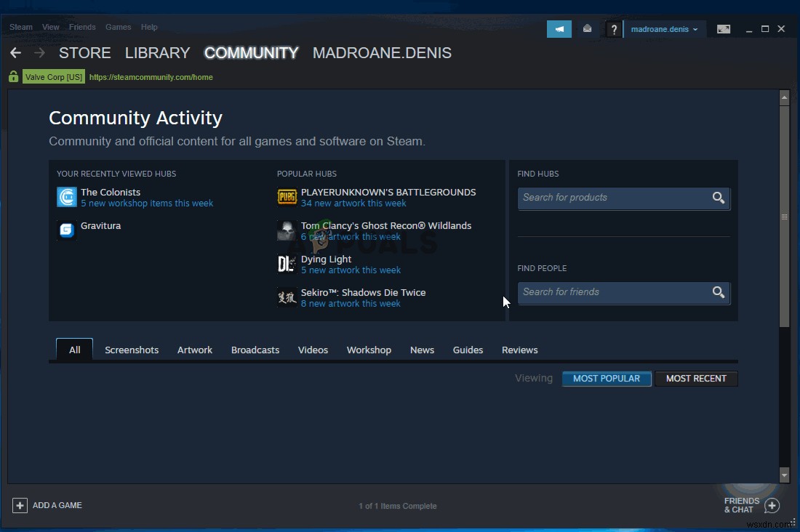
Task: Open the Gravitura hub link
Action: point(100,225)
